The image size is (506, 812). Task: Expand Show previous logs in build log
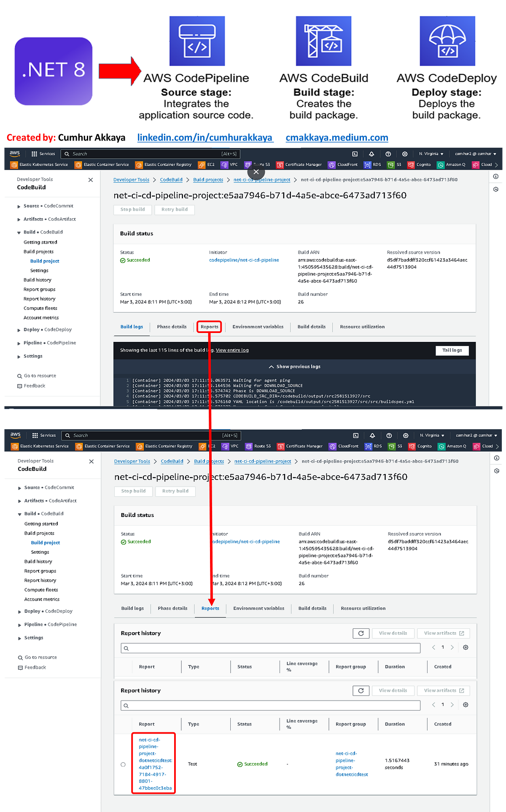(295, 367)
